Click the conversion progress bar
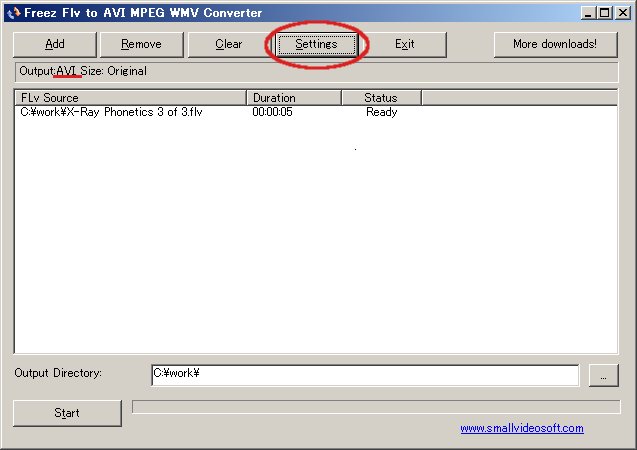This screenshot has height=450, width=637. tap(376, 407)
